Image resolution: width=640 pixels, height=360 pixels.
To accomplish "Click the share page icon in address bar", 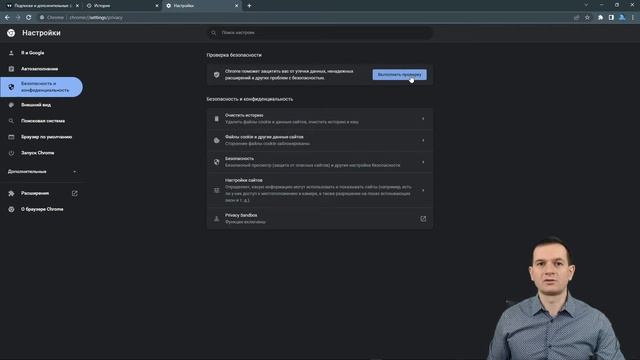I will [576, 18].
